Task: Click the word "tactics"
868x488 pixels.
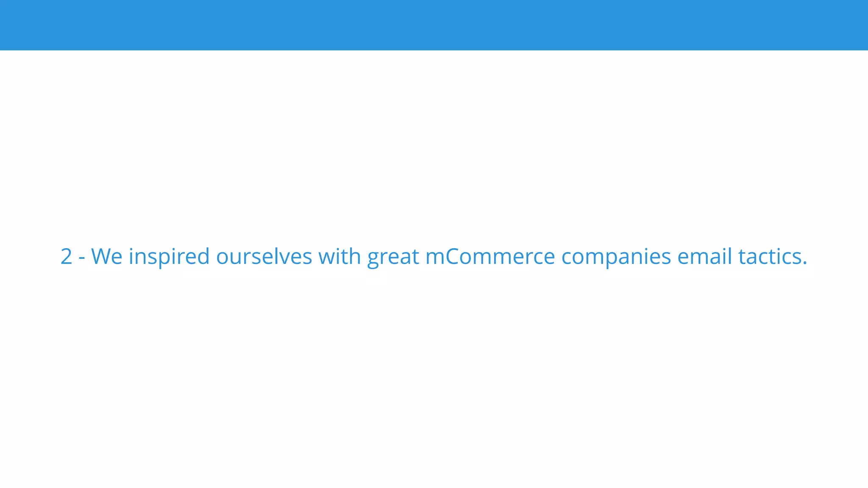Action: click(770, 256)
